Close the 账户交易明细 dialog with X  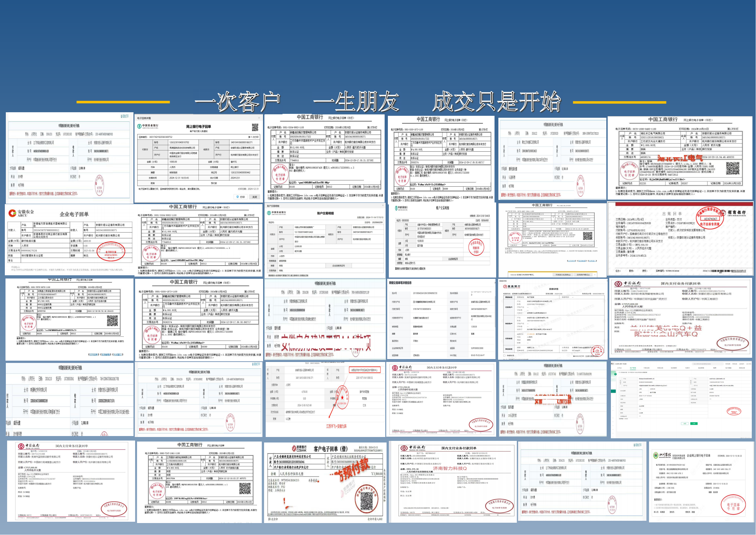(x=383, y=206)
